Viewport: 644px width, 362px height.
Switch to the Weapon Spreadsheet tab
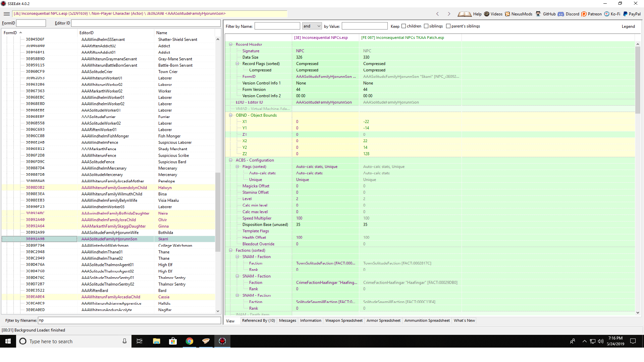click(344, 321)
